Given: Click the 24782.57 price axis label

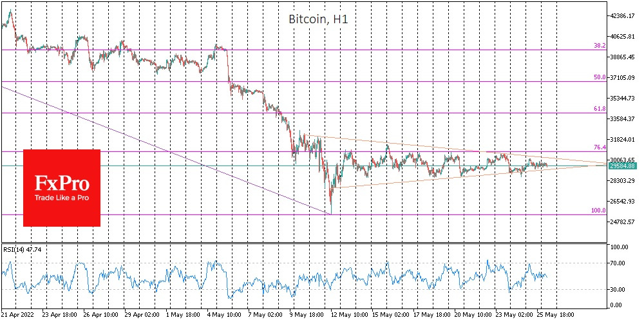Looking at the screenshot, I should click(623, 222).
